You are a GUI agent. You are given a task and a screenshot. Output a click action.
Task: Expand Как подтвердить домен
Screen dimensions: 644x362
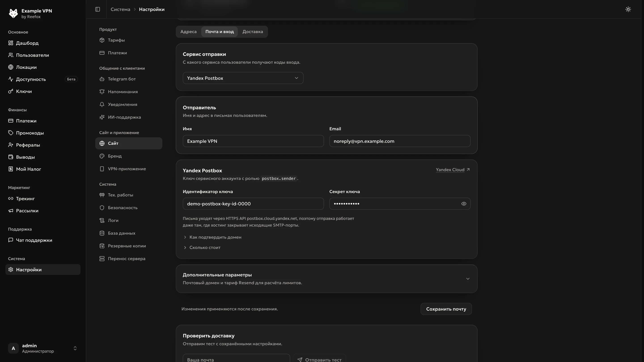tap(212, 237)
